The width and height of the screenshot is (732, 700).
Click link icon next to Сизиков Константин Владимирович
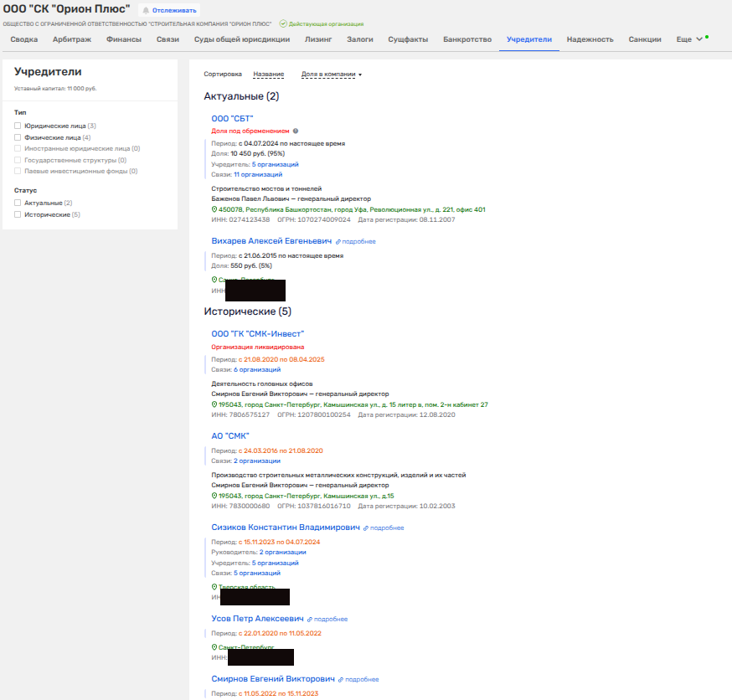(x=366, y=528)
